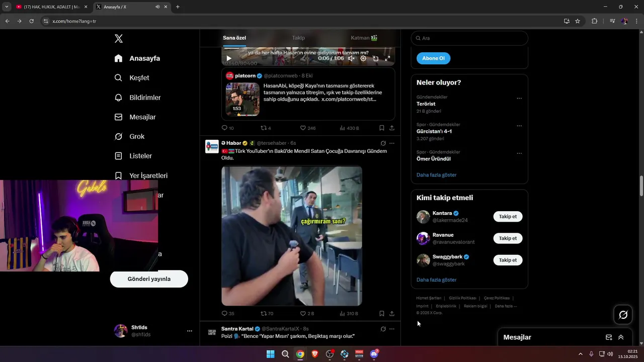Switch to the Katman tab
This screenshot has height=362, width=644.
point(364,38)
